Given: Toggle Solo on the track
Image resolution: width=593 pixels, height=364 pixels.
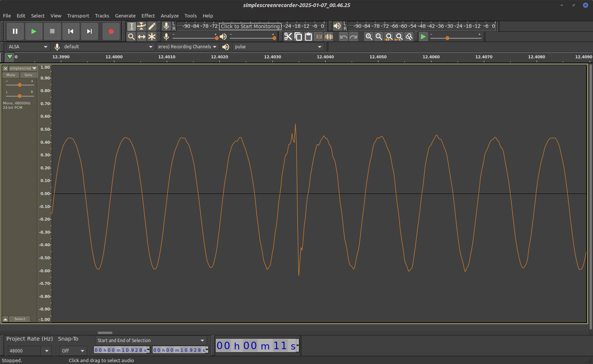Looking at the screenshot, I should [28, 75].
